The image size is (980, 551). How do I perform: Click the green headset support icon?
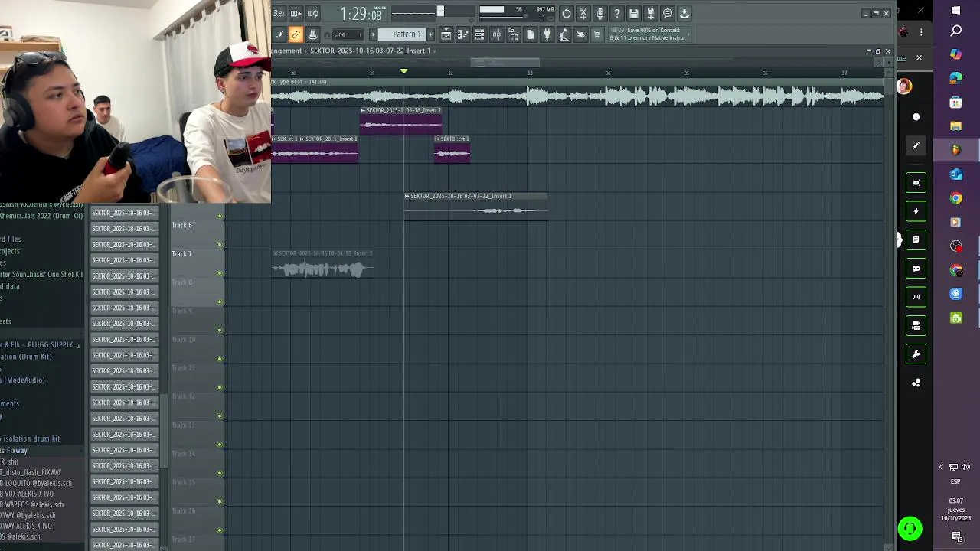coord(910,528)
